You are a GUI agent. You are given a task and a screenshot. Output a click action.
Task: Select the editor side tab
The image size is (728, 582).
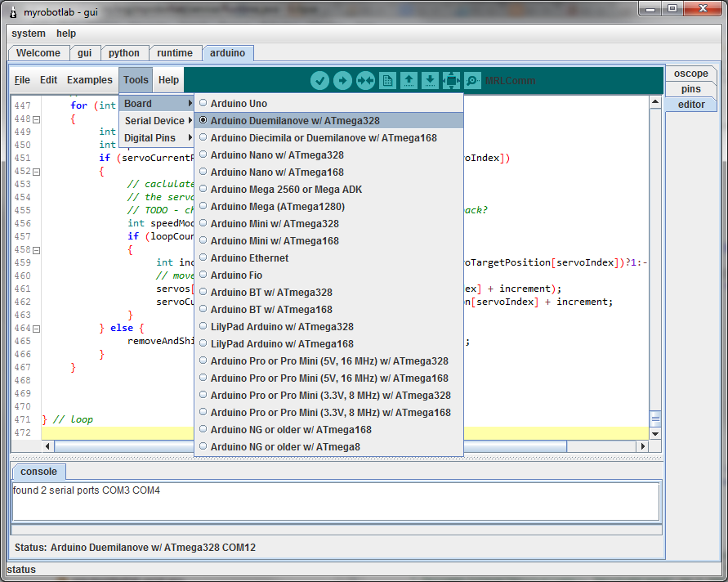coord(691,105)
